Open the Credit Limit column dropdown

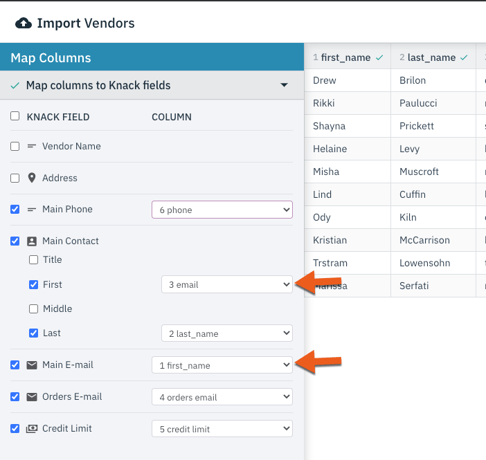click(222, 429)
